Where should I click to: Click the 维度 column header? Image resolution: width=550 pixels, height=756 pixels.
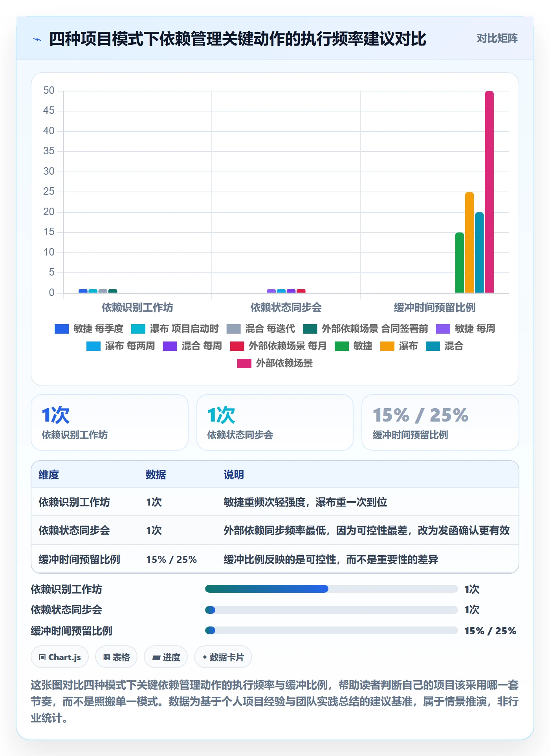(49, 475)
